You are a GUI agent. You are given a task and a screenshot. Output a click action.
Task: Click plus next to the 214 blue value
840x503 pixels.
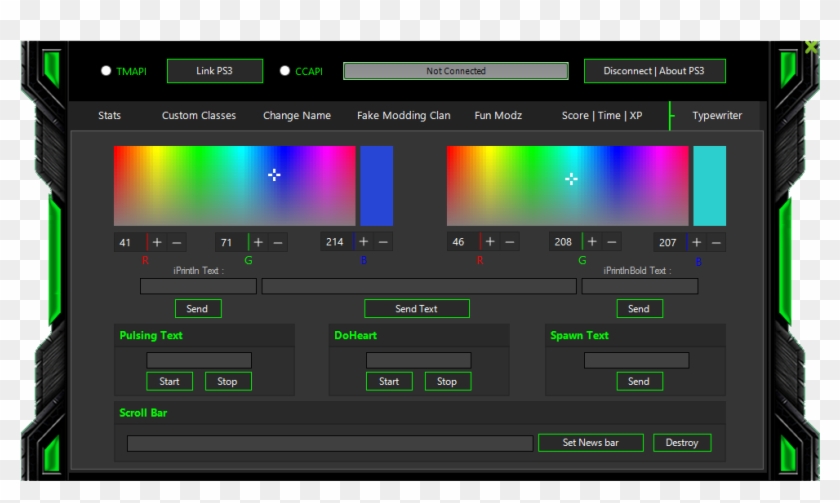click(x=363, y=242)
